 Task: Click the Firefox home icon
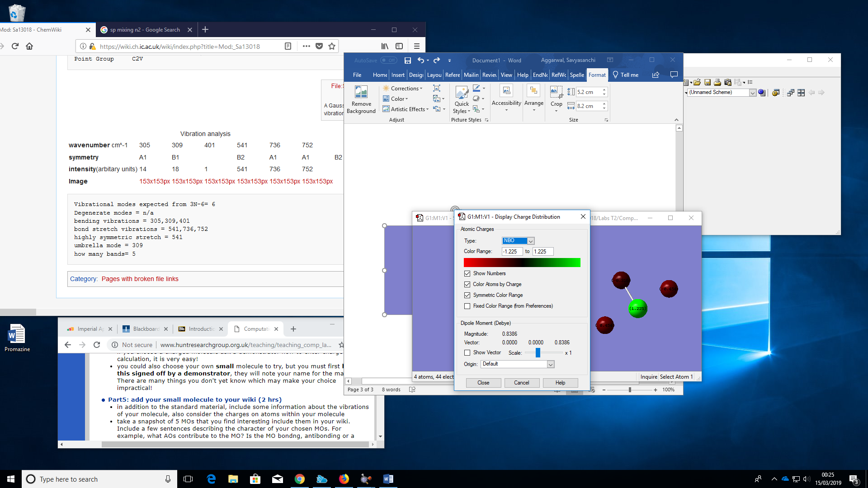pos(29,46)
